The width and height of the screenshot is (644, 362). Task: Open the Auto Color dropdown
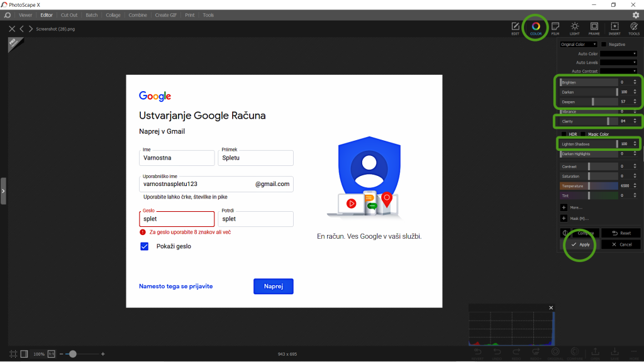(x=619, y=54)
